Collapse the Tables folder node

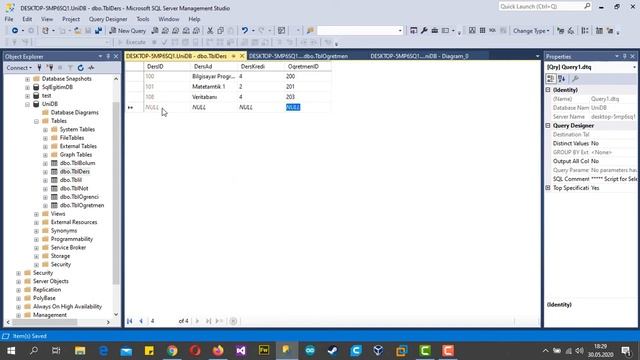click(x=36, y=121)
